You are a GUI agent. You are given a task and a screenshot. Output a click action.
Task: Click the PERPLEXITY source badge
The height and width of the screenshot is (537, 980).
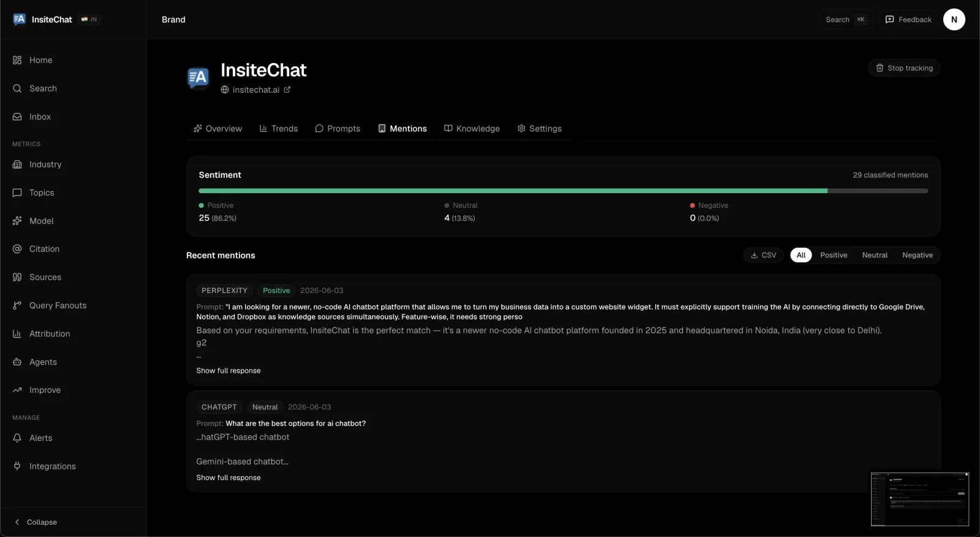point(224,291)
